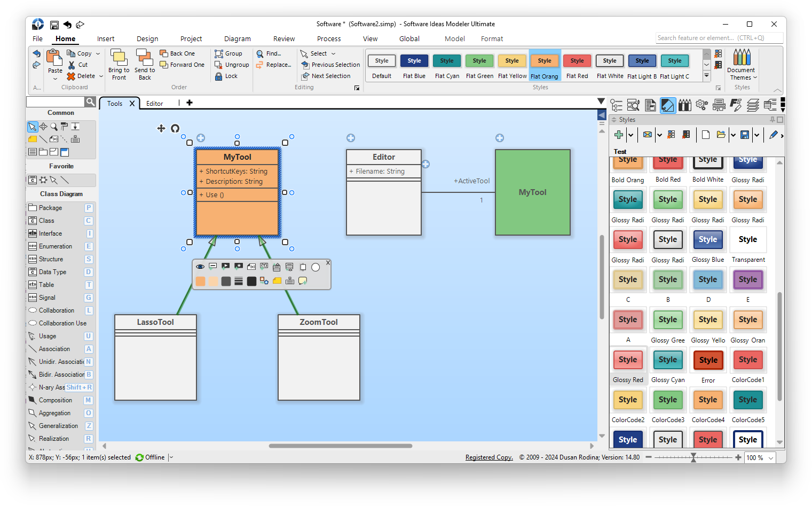The image size is (812, 506).
Task: Toggle eye visibility icon in floating toolbar
Action: [200, 266]
